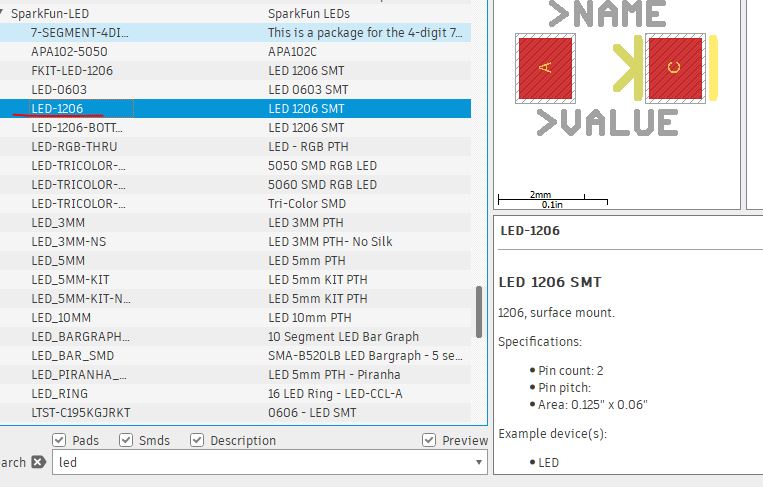Click the 'SparkFun LEDs' library description
763x487 pixels.
pyautogui.click(x=309, y=14)
